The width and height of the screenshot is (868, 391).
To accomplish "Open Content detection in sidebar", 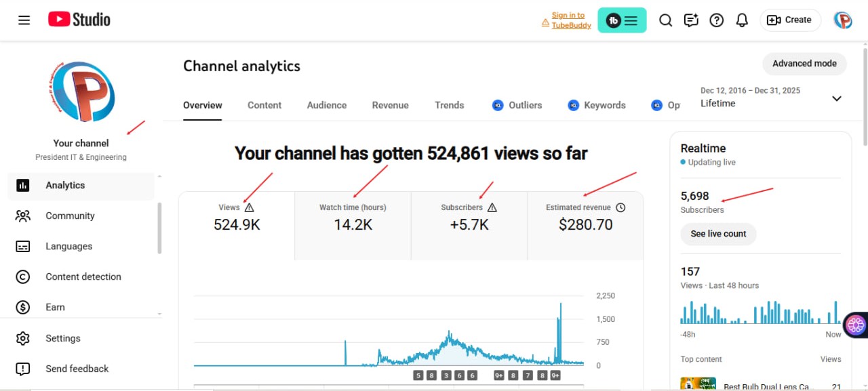I will 83,276.
